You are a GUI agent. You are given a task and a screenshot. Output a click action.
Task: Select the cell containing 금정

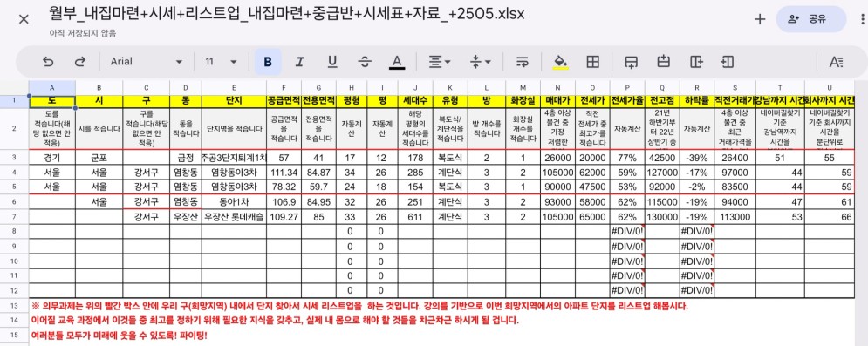point(186,158)
